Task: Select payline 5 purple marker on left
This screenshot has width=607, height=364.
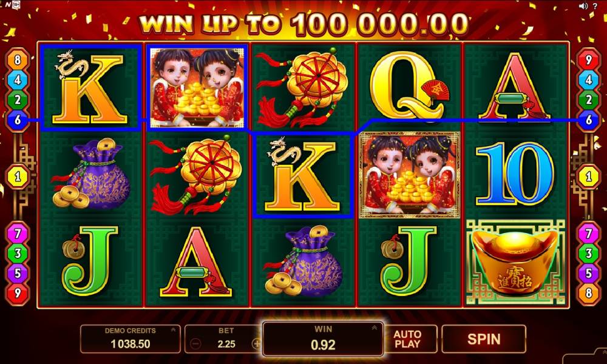Action: tap(18, 273)
